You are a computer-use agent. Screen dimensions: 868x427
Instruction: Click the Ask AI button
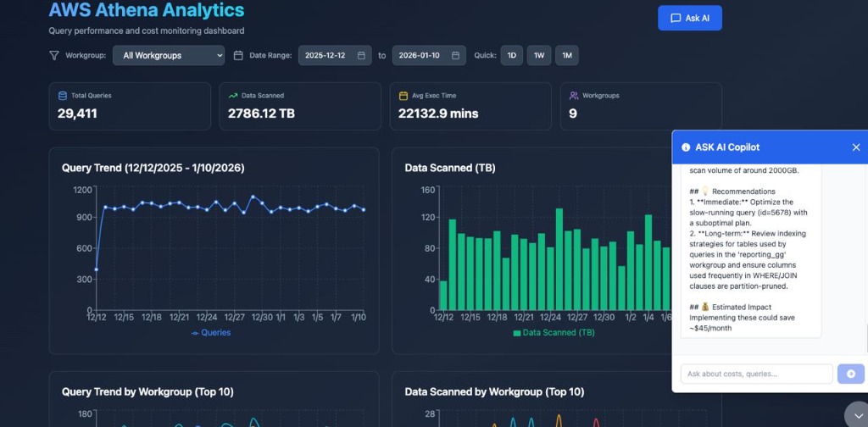(x=690, y=18)
